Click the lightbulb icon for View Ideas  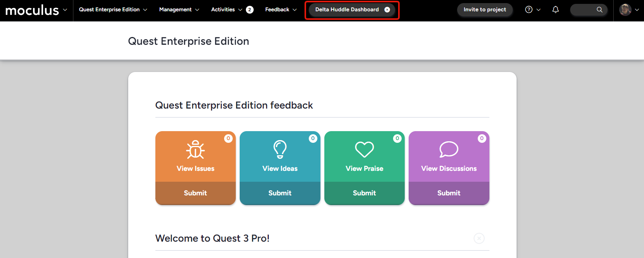(280, 149)
